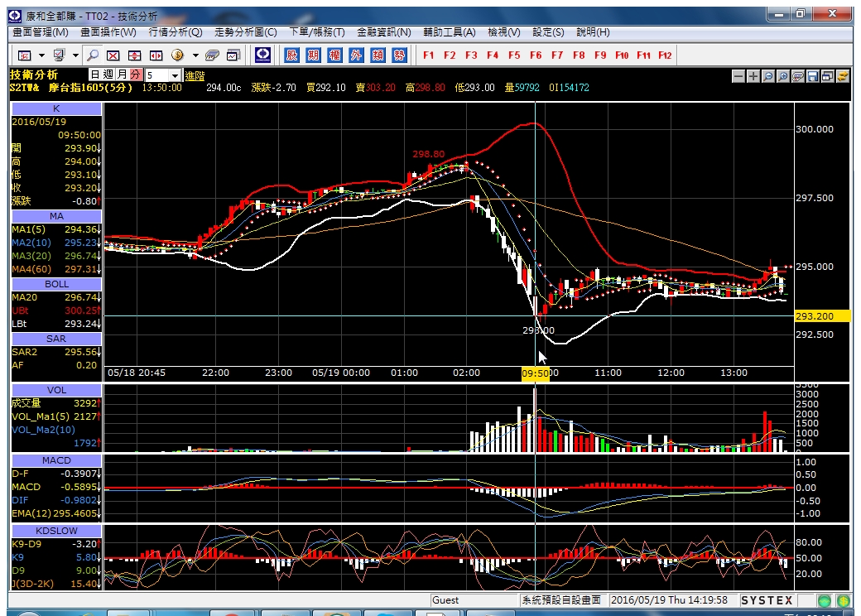Zoom out with the magnifier minus icon
This screenshot has height=616, width=861.
(768, 76)
